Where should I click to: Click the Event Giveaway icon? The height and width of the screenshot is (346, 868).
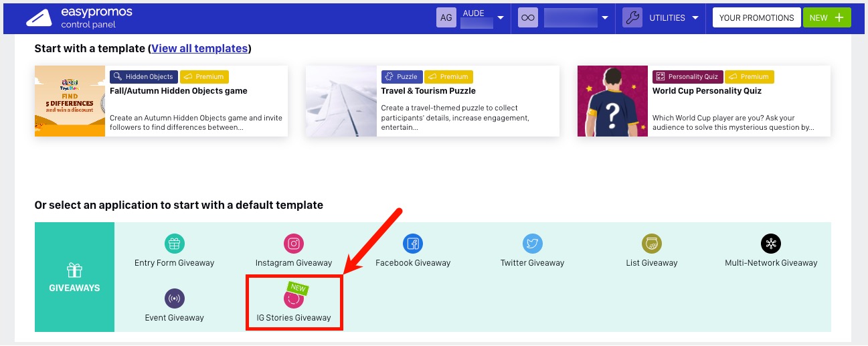[175, 298]
